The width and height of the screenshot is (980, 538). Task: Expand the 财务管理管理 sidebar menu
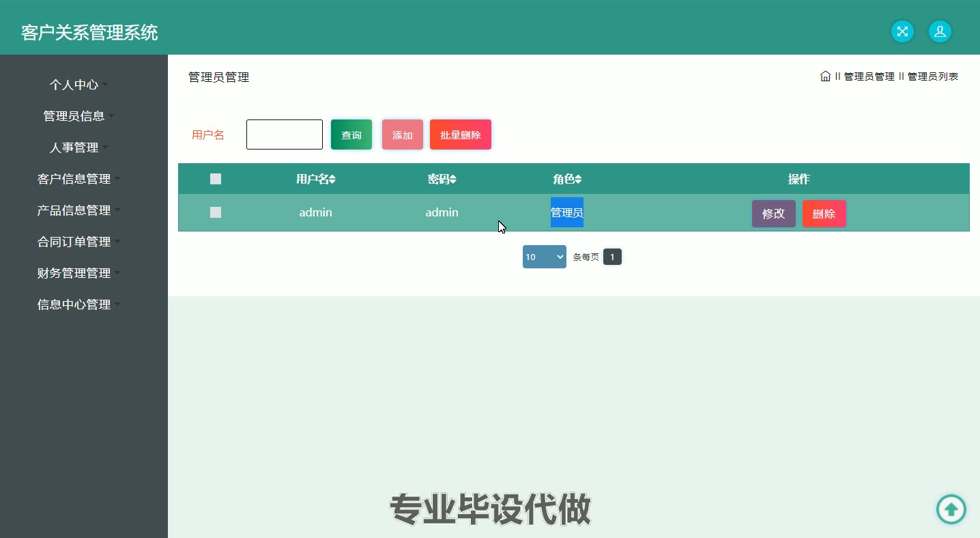click(x=78, y=273)
